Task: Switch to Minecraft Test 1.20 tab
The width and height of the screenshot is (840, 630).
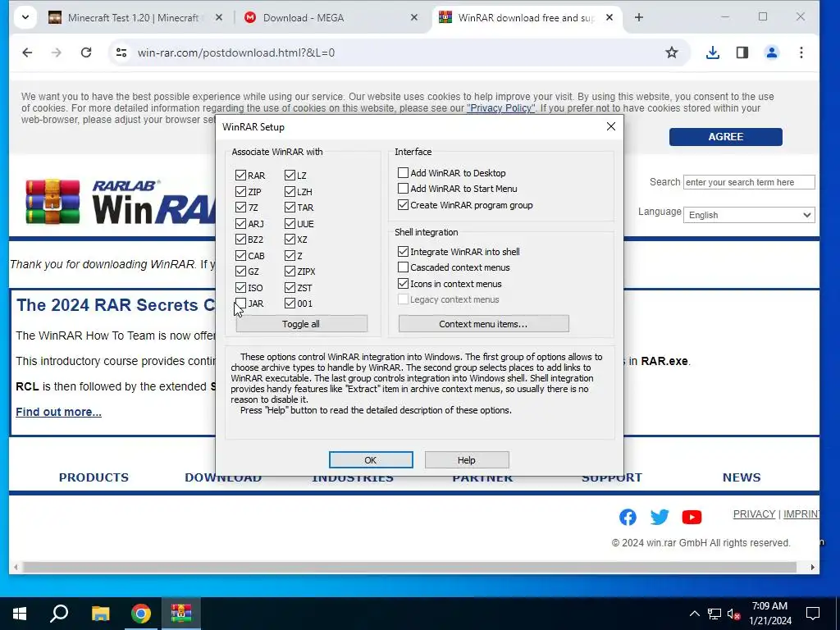Action: click(x=133, y=18)
